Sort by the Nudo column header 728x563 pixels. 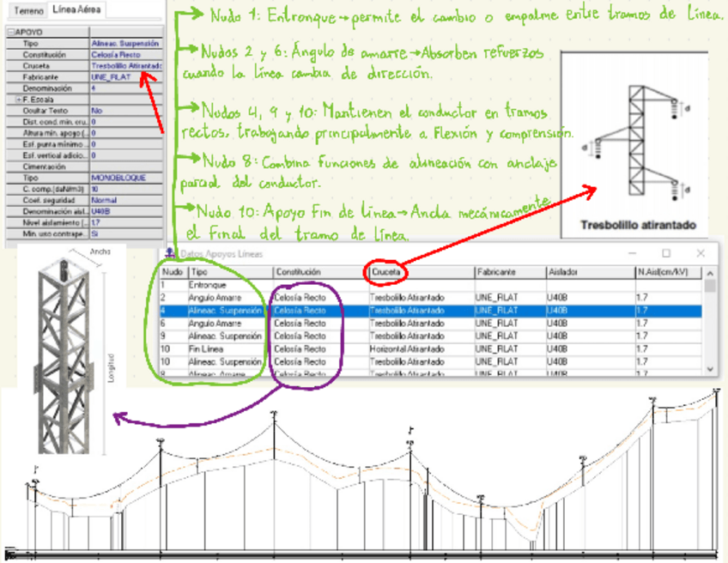tap(173, 272)
